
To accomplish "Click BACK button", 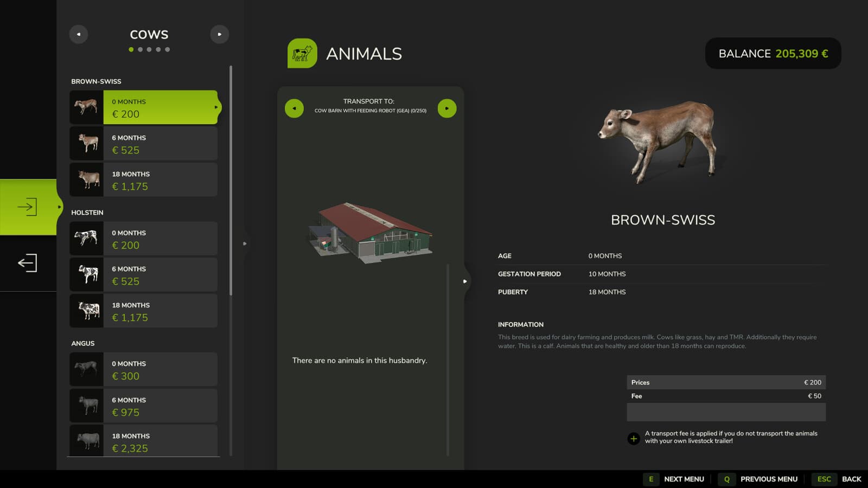I will 852,479.
